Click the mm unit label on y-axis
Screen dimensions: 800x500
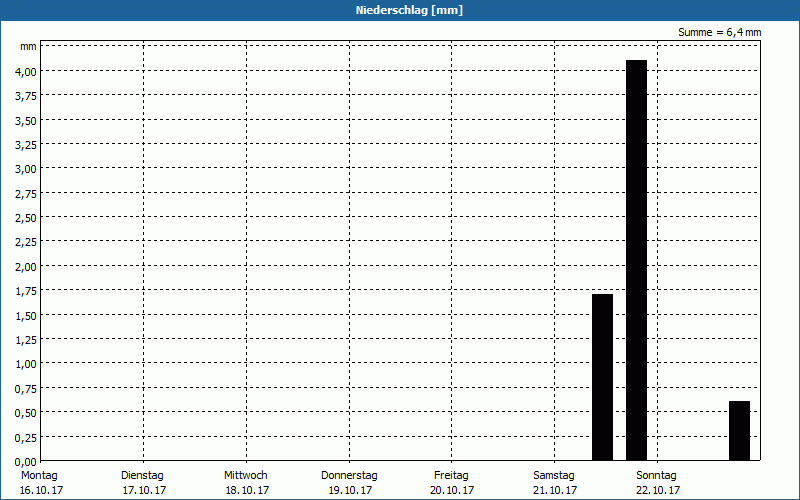pos(28,47)
